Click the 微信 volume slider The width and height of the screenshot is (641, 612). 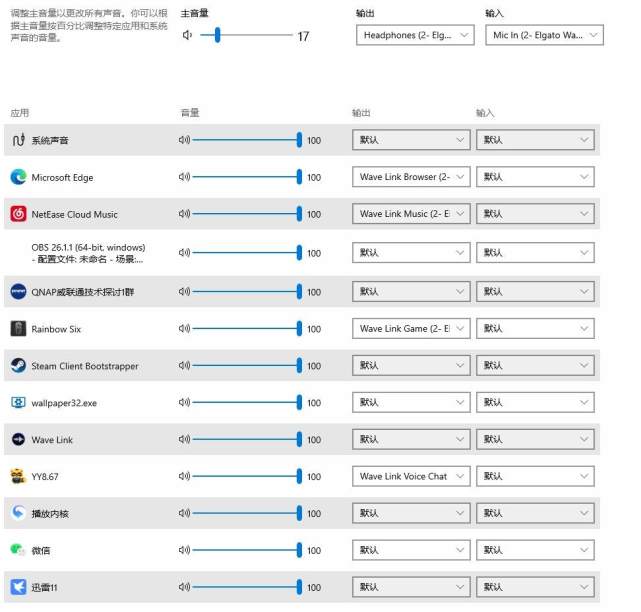tap(247, 550)
